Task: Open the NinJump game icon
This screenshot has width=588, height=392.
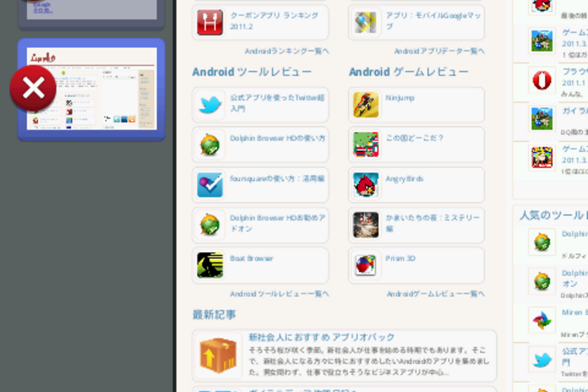Action: coord(366,105)
